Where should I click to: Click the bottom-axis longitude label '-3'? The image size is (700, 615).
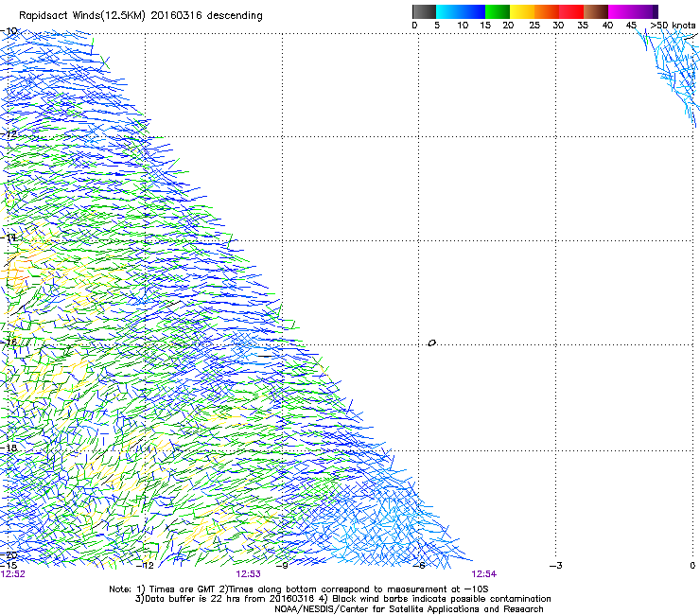(556, 566)
